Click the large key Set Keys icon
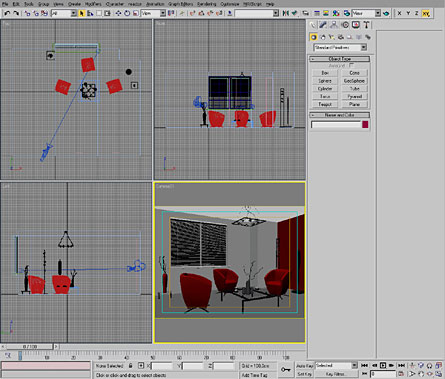This screenshot has height=379, width=445. [x=285, y=369]
